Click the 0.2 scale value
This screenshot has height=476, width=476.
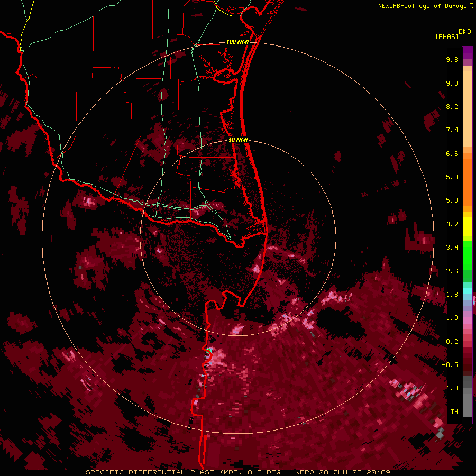(452, 342)
